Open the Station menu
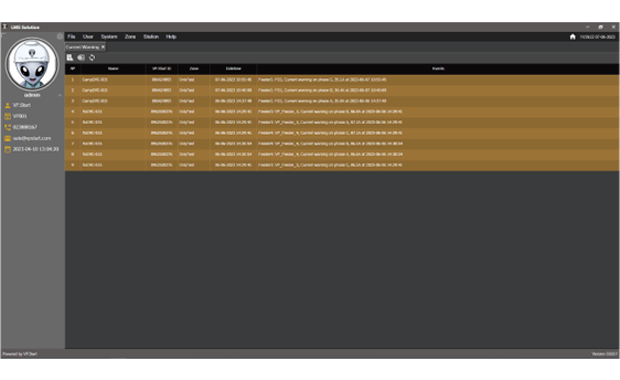 pyautogui.click(x=151, y=37)
